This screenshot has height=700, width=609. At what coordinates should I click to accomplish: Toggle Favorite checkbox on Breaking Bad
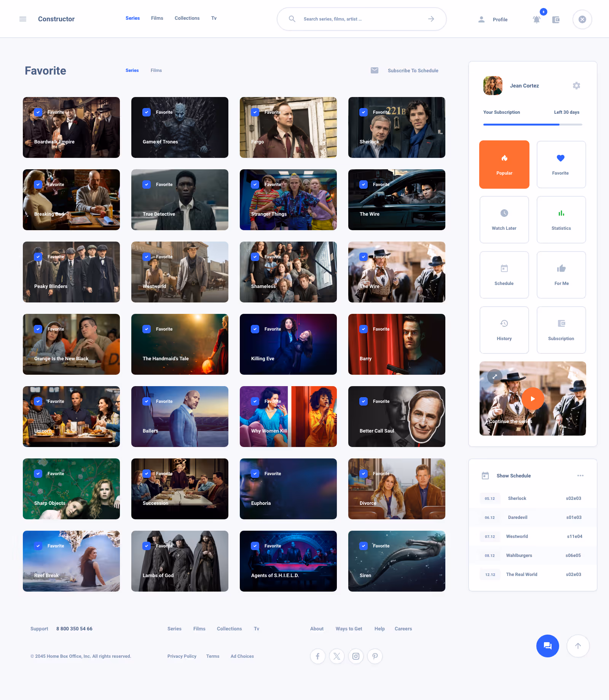[38, 185]
